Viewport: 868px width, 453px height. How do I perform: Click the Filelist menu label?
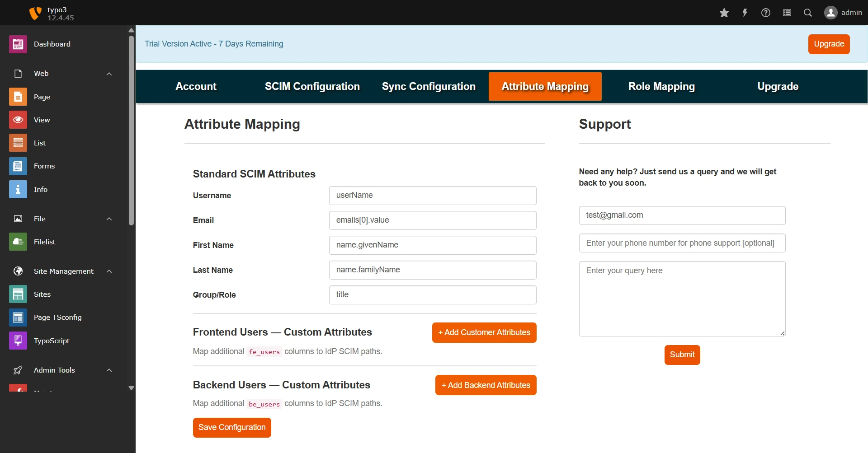point(45,242)
